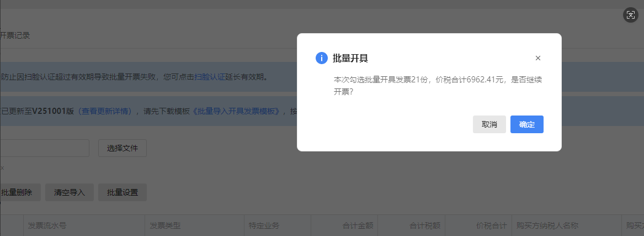644x236 pixels.
Task: Click the screenshot capture icon at top right
Action: tap(630, 15)
